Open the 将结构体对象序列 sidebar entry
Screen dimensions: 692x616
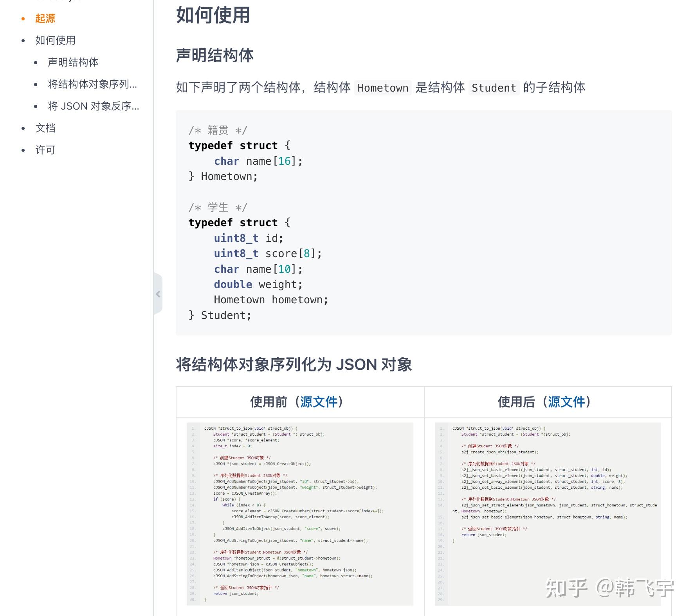coord(91,84)
